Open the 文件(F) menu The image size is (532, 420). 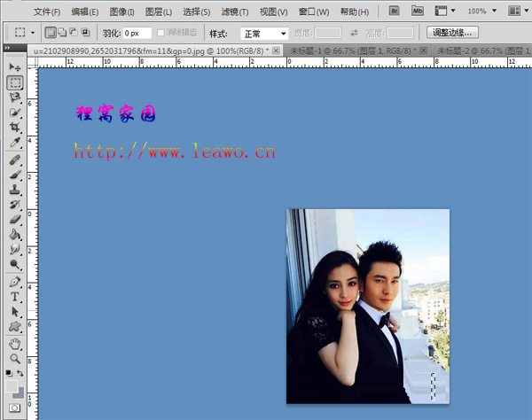(x=47, y=12)
